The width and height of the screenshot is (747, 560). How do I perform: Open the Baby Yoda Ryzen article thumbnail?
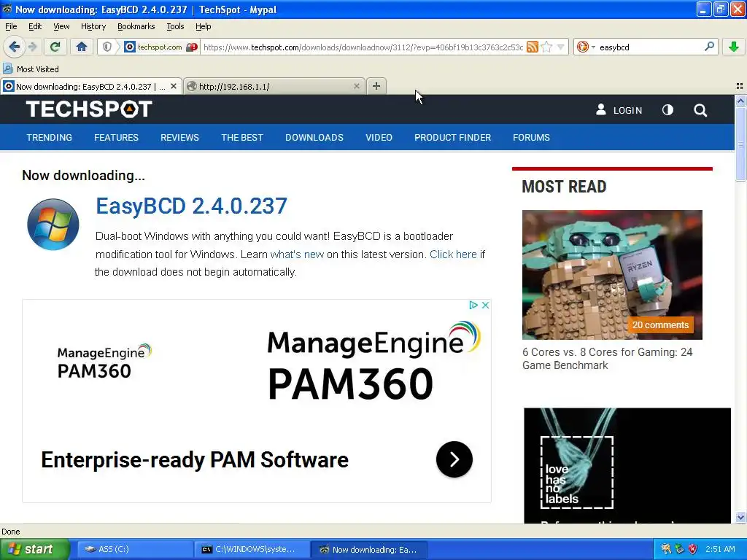(x=612, y=275)
